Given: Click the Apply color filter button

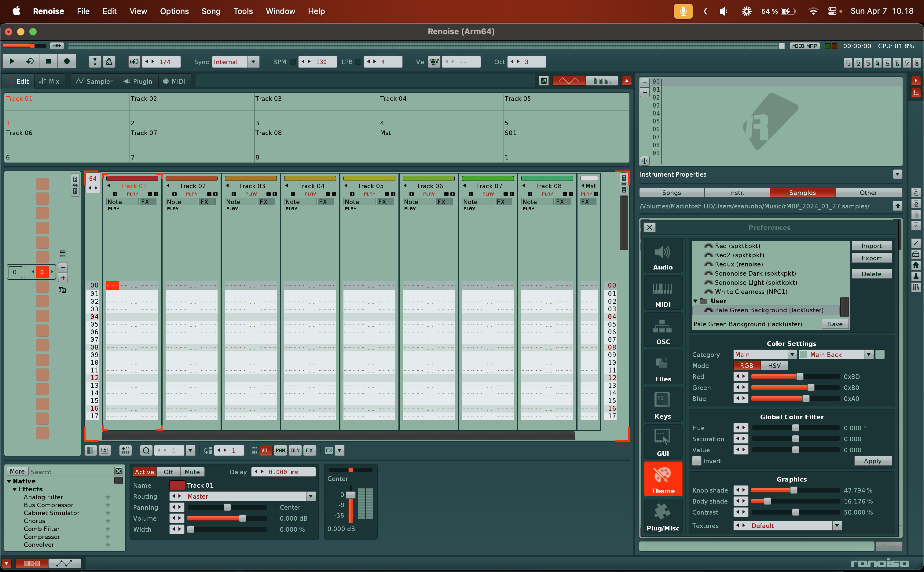Looking at the screenshot, I should 873,461.
